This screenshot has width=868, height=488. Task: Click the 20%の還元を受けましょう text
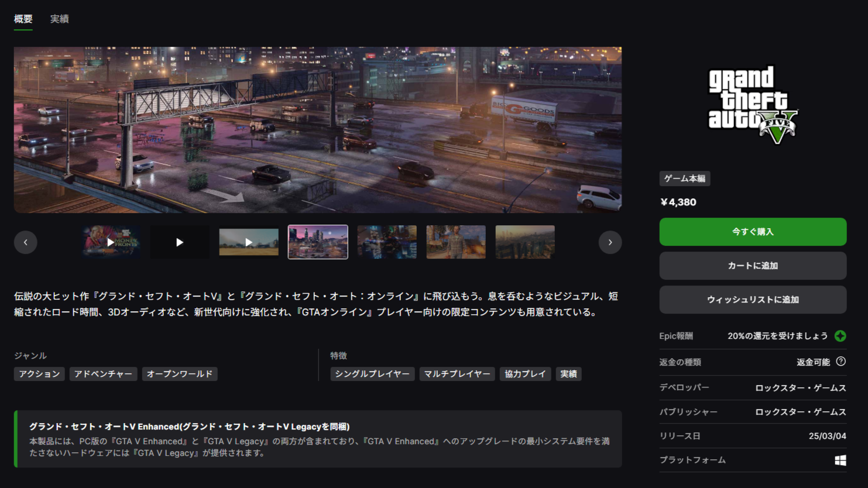(778, 336)
